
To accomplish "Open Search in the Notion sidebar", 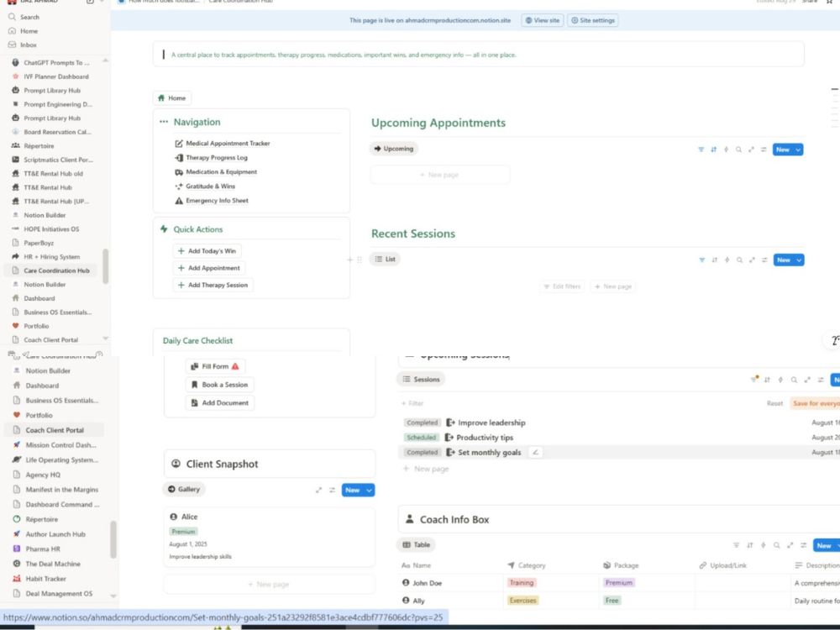I will coord(29,17).
